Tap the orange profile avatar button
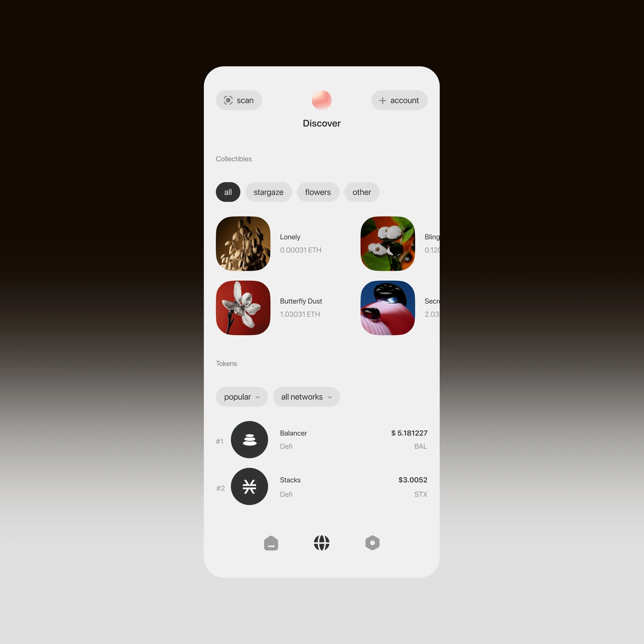This screenshot has height=644, width=644. (x=322, y=100)
